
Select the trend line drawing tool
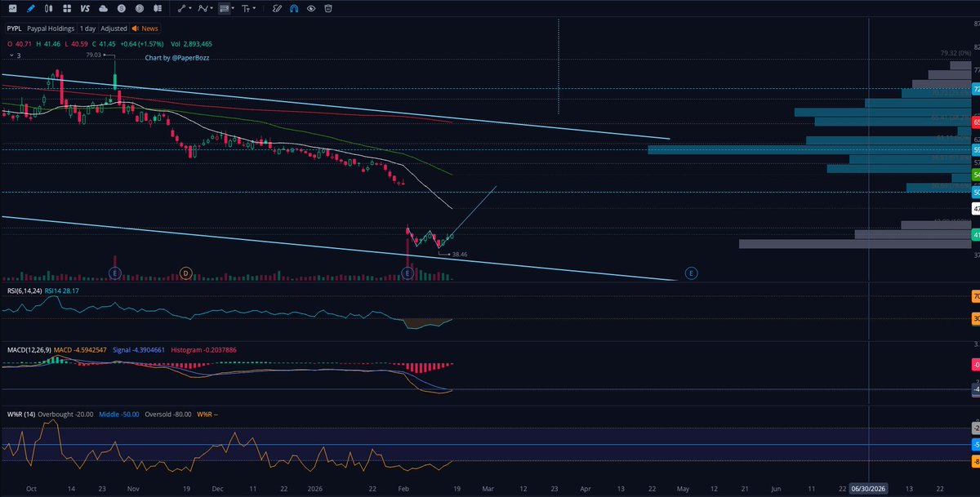(x=180, y=9)
